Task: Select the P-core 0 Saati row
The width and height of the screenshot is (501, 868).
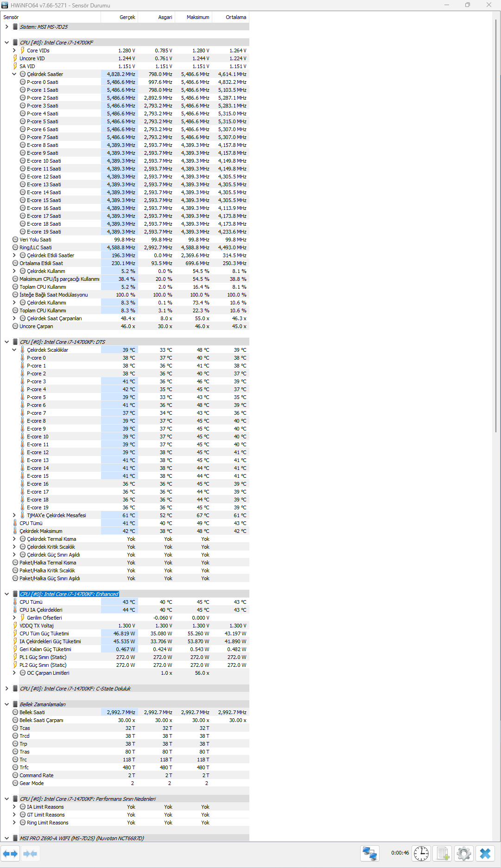Action: click(x=125, y=82)
